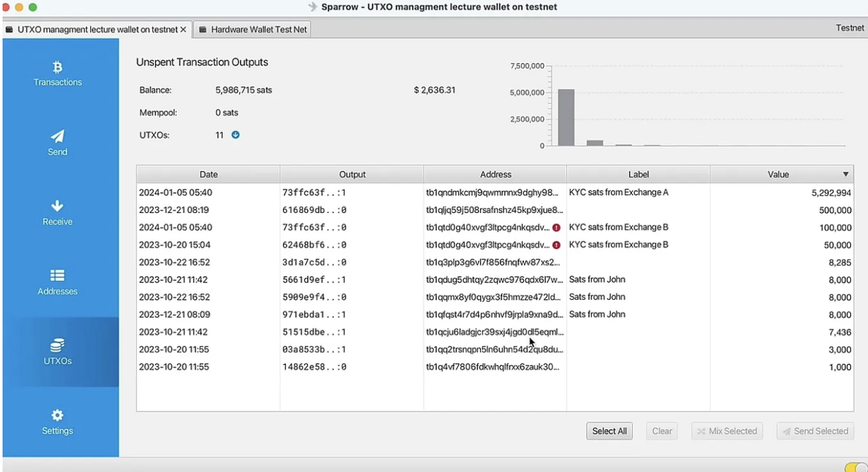Click the Mix Selected button
The width and height of the screenshot is (868, 472).
[727, 431]
